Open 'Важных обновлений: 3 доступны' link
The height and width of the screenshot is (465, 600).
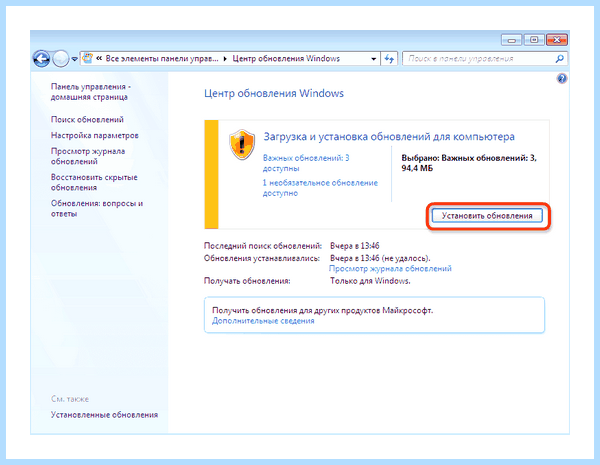point(306,163)
